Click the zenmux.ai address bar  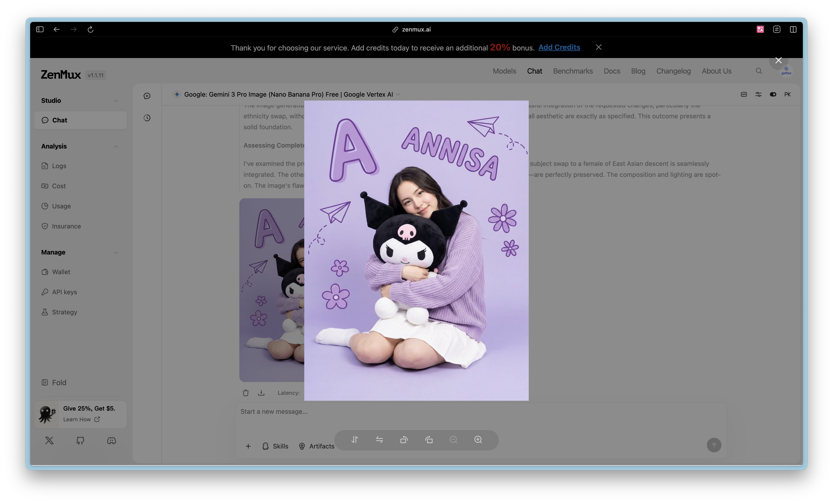coord(411,29)
